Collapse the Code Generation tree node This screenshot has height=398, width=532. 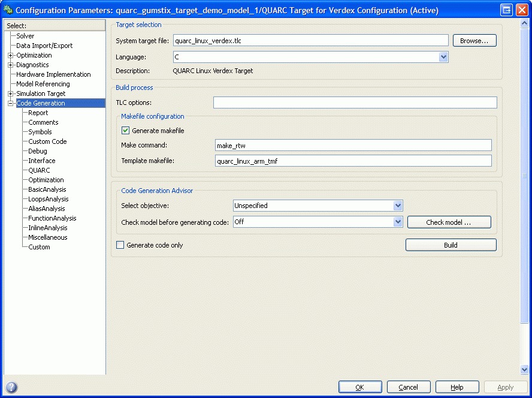tap(10, 103)
